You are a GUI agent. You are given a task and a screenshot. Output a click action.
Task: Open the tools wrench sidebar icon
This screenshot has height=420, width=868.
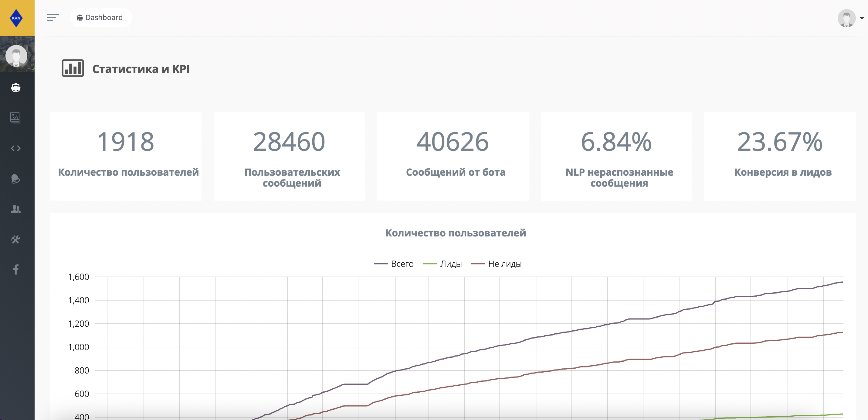[16, 239]
